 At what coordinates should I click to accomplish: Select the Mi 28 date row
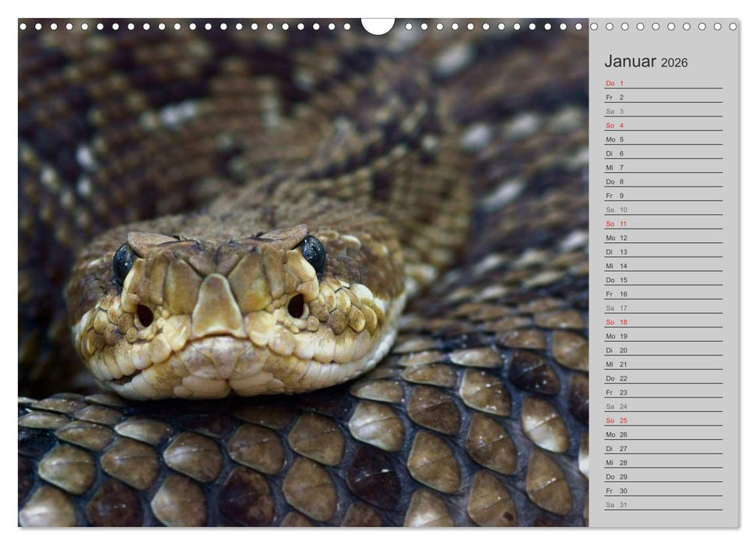point(663,462)
